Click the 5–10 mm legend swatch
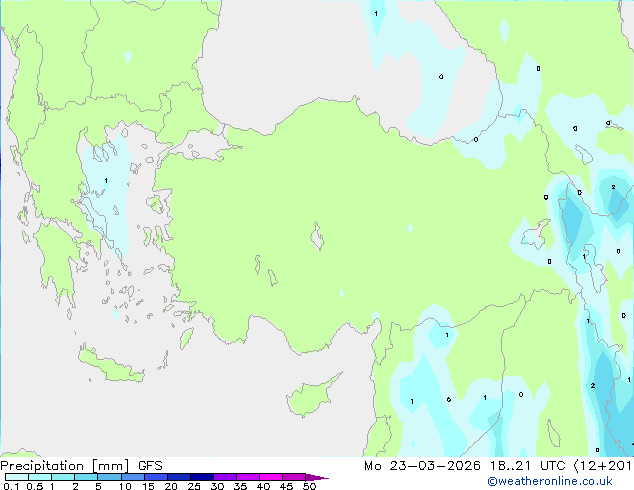 tap(109, 477)
